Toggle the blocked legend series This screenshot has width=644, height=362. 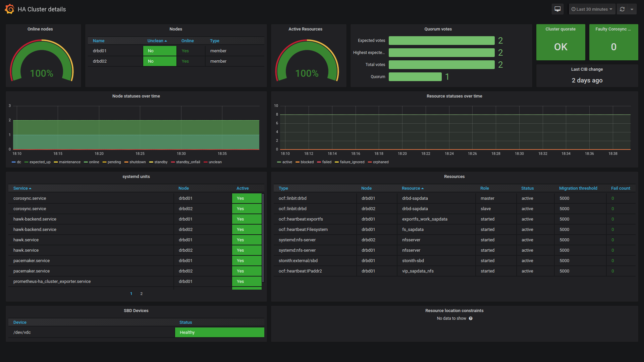coord(307,162)
